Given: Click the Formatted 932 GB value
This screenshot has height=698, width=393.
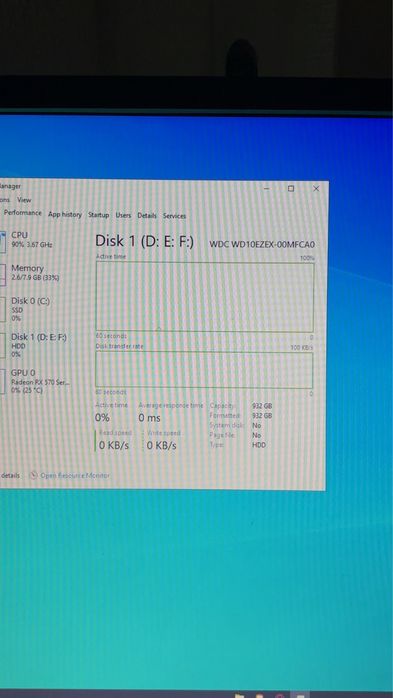Looking at the screenshot, I should (x=262, y=416).
